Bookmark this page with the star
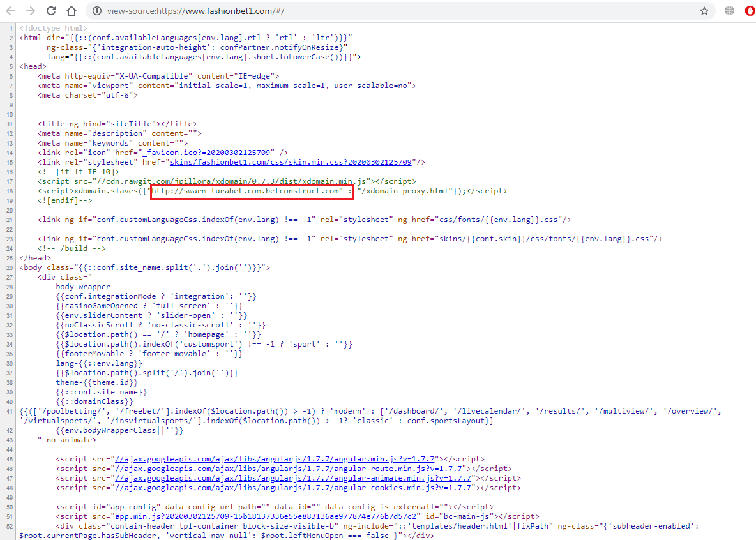This screenshot has height=540, width=756. click(x=704, y=11)
